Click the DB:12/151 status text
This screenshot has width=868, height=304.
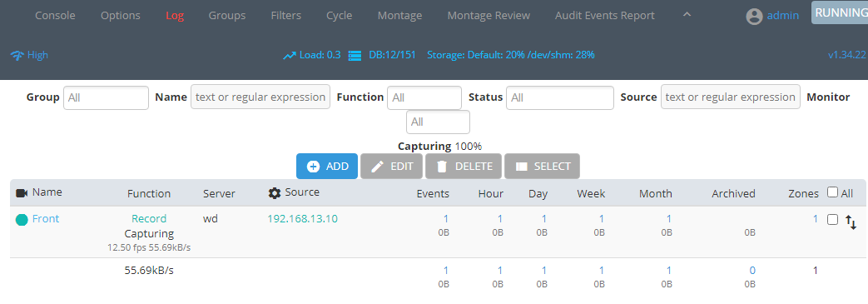[x=392, y=55]
